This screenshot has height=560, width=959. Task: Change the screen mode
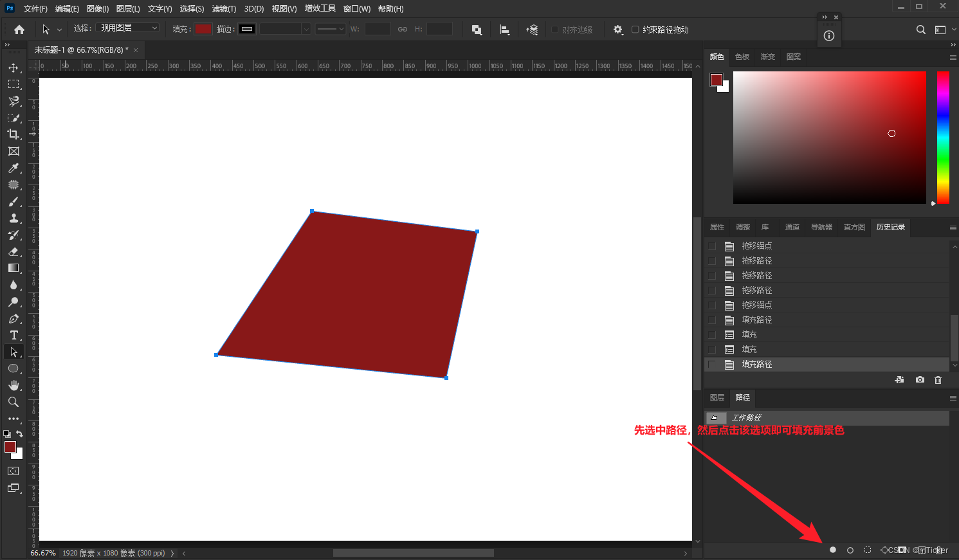tap(14, 488)
